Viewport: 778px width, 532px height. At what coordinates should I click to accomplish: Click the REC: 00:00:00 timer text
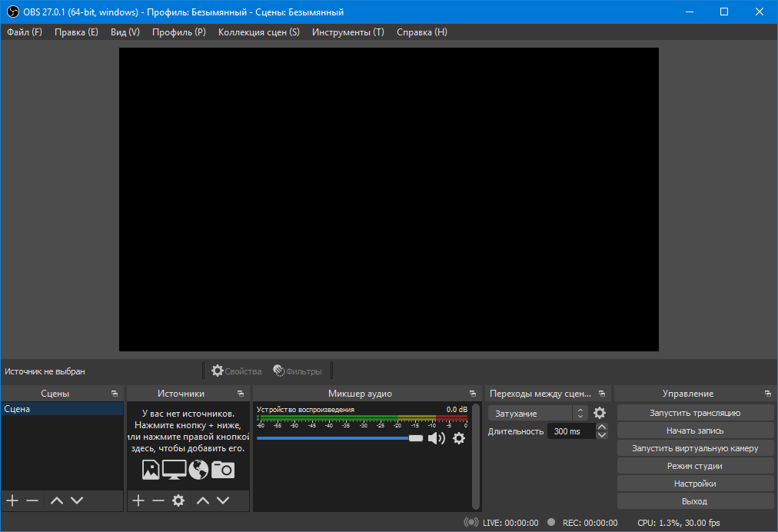point(590,523)
